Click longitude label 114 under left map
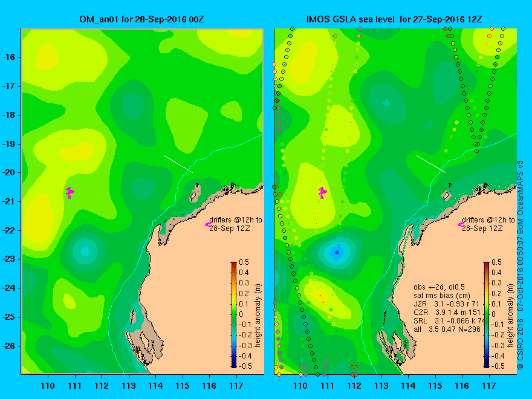The height and width of the screenshot is (399, 532). click(x=155, y=386)
